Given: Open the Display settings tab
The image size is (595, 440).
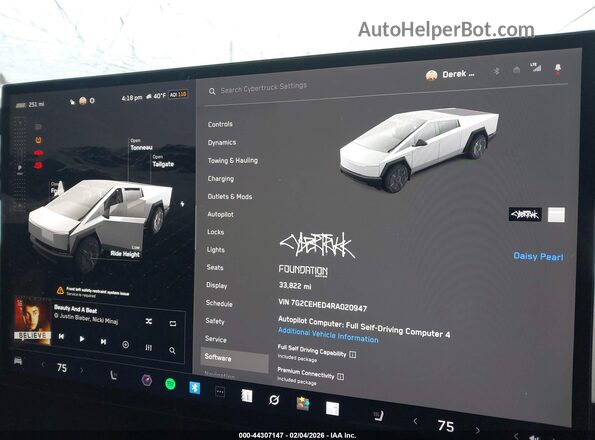Looking at the screenshot, I should (x=216, y=285).
